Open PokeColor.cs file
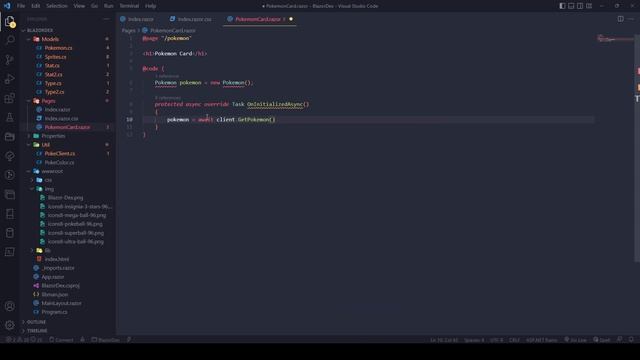This screenshot has height=360, width=640. [59, 162]
